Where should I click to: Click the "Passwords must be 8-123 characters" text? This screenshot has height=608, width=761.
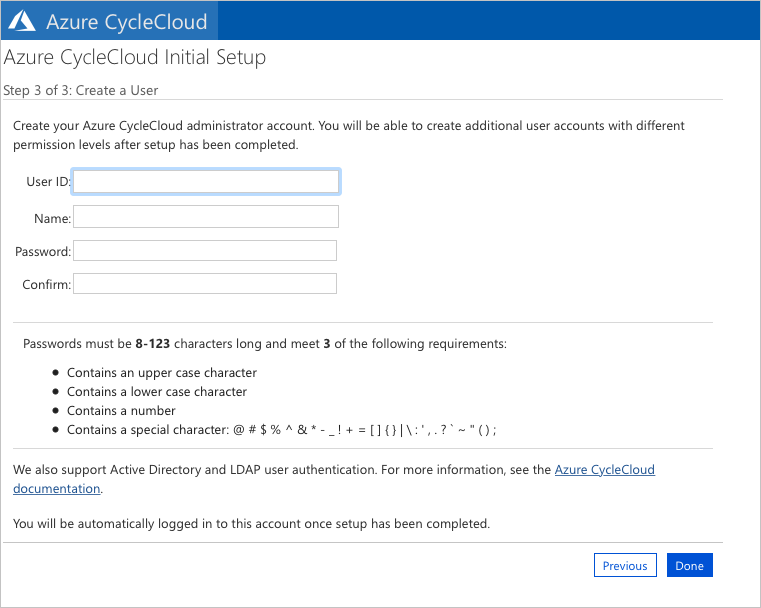point(264,344)
